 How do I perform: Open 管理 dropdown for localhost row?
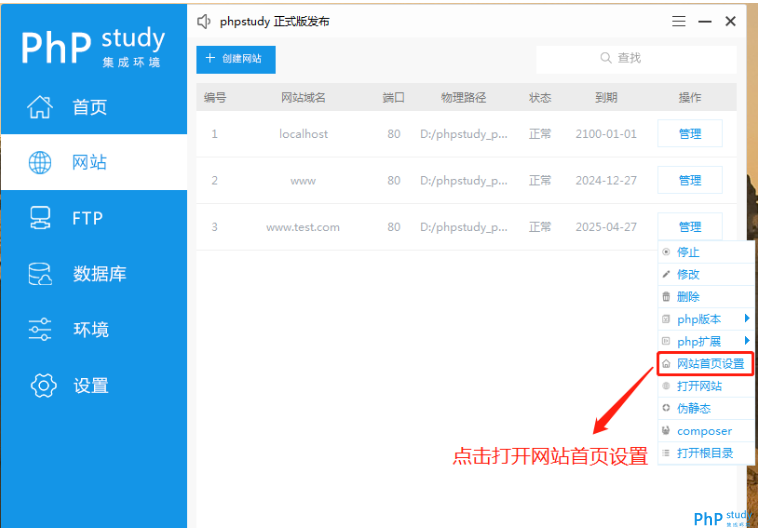[690, 133]
